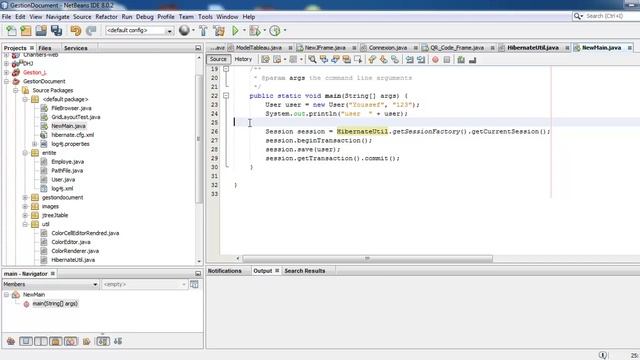640x360 pixels.
Task: Open the Source menu
Action: click(82, 17)
